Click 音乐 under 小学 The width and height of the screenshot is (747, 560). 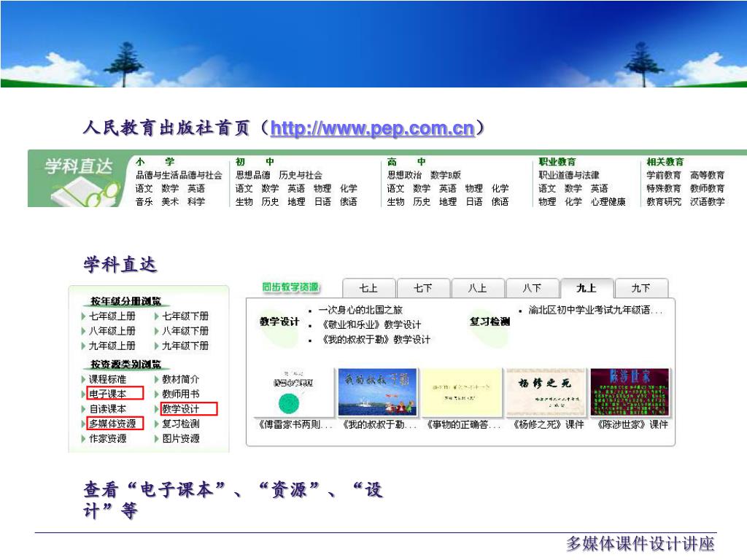coord(144,202)
